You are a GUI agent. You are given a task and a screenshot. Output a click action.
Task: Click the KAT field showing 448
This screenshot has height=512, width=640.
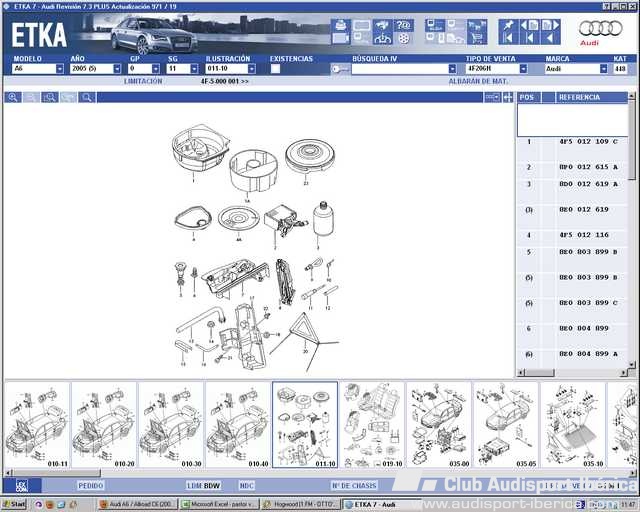tap(620, 69)
